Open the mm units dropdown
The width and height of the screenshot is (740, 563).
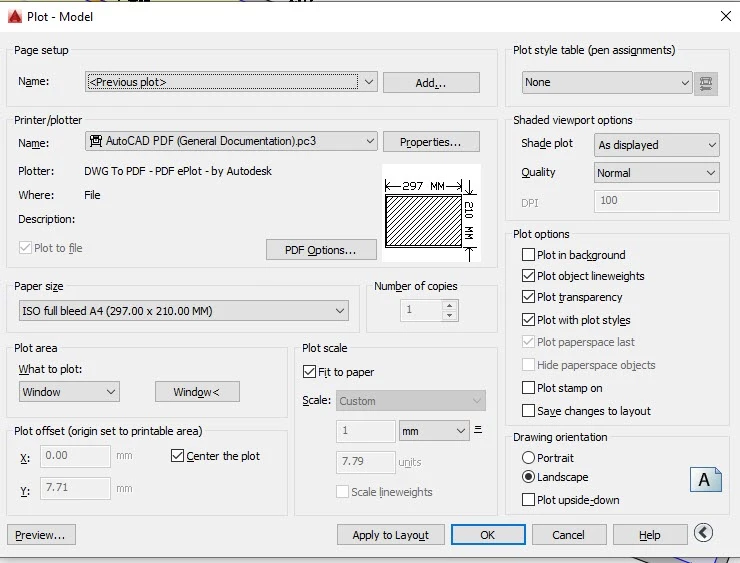[434, 430]
